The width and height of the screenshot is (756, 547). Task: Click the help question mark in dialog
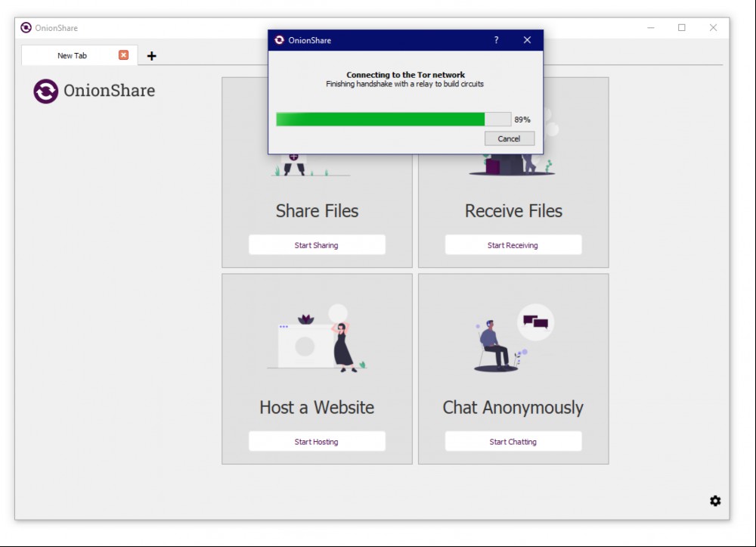pos(496,40)
